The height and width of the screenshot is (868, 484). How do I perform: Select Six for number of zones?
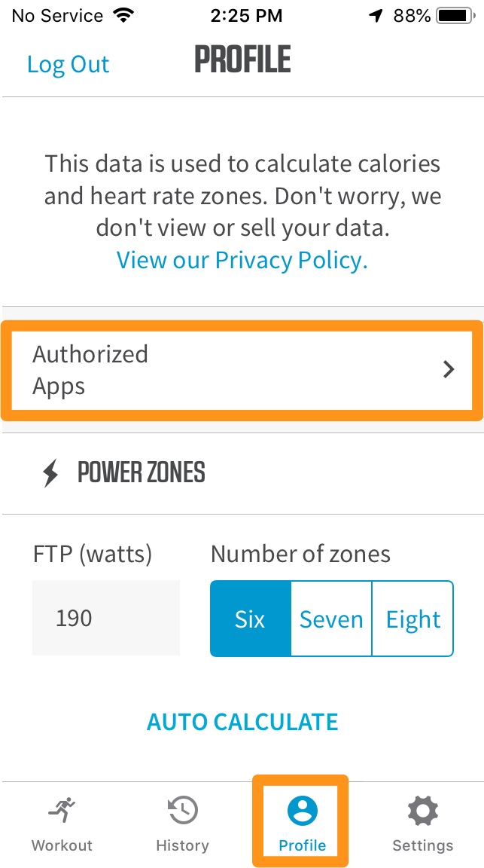pyautogui.click(x=250, y=619)
